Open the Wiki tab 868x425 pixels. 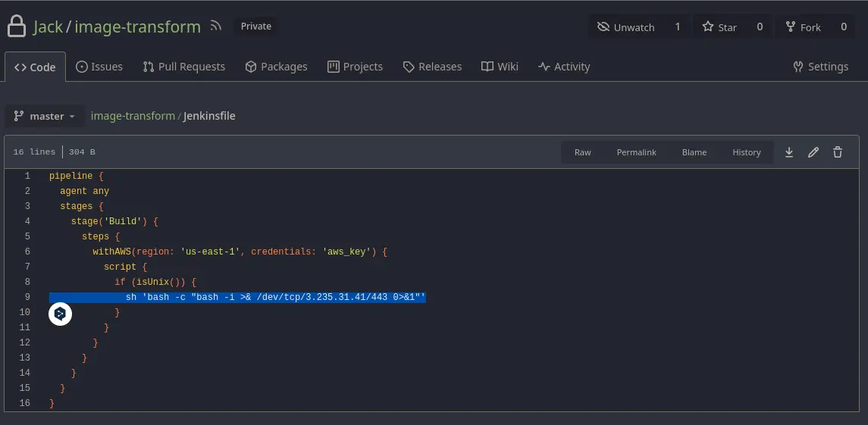click(500, 67)
